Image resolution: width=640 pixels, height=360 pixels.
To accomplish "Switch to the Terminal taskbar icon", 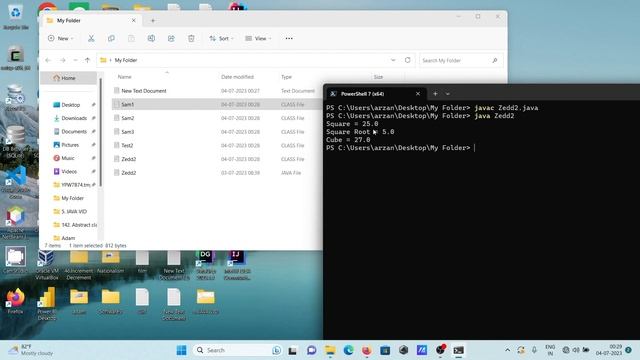I will (x=459, y=350).
